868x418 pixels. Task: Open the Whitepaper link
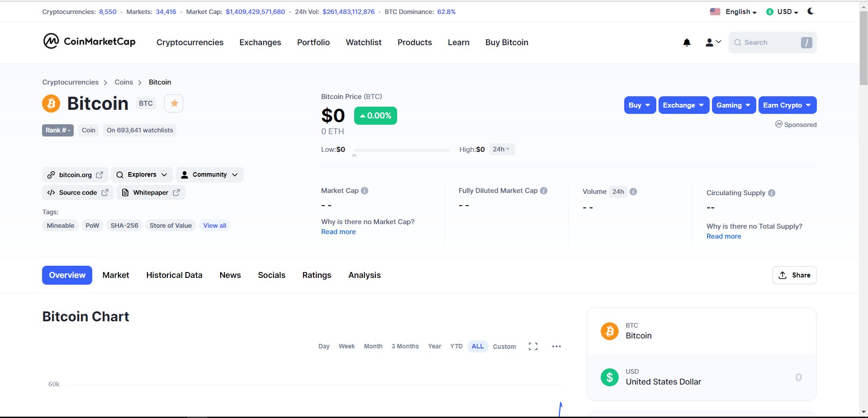pyautogui.click(x=151, y=193)
